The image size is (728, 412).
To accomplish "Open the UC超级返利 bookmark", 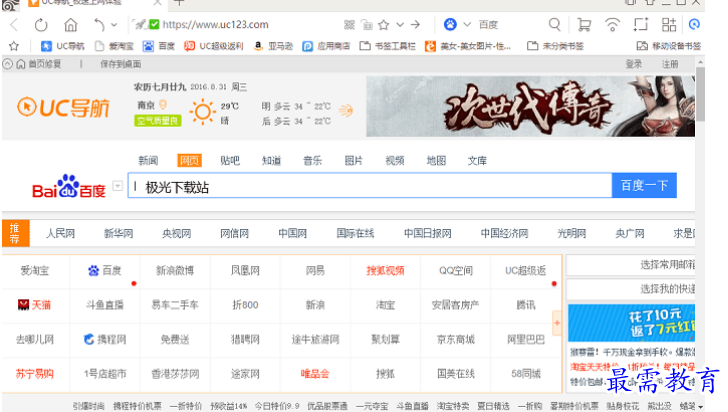I will 214,46.
